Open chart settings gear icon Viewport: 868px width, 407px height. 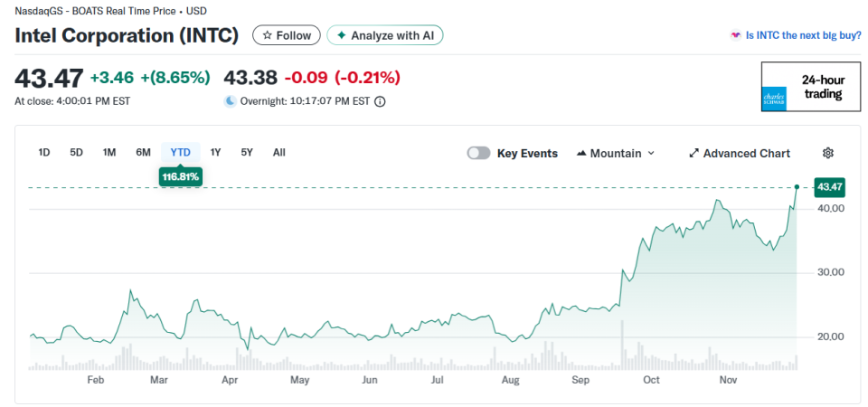click(x=827, y=153)
